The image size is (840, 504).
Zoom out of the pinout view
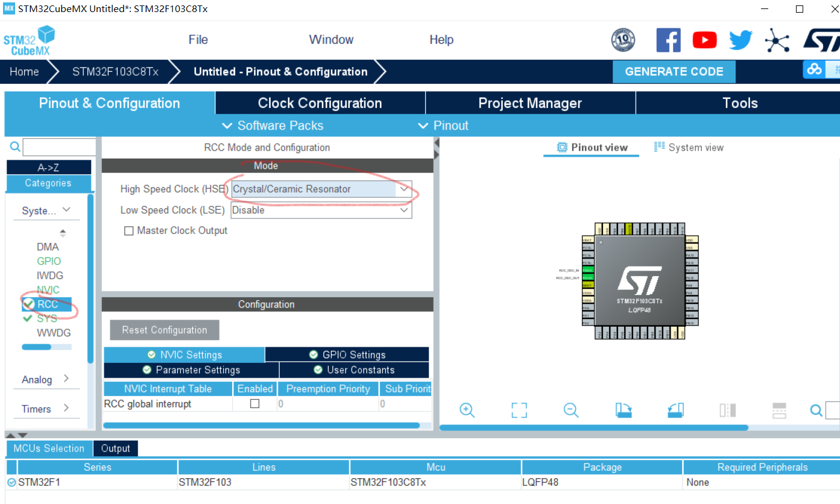pyautogui.click(x=571, y=411)
